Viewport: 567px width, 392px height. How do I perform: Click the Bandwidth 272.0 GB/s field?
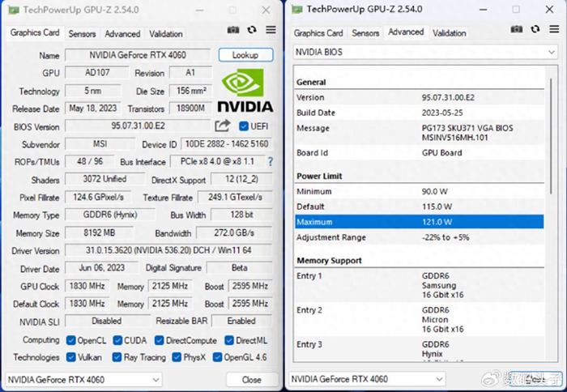click(234, 233)
